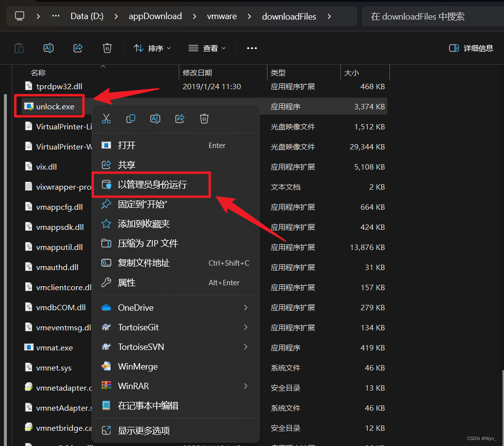Image resolution: width=504 pixels, height=446 pixels.
Task: Click the 在 downloadFiles 中搜索 search box
Action: pyautogui.click(x=432, y=16)
